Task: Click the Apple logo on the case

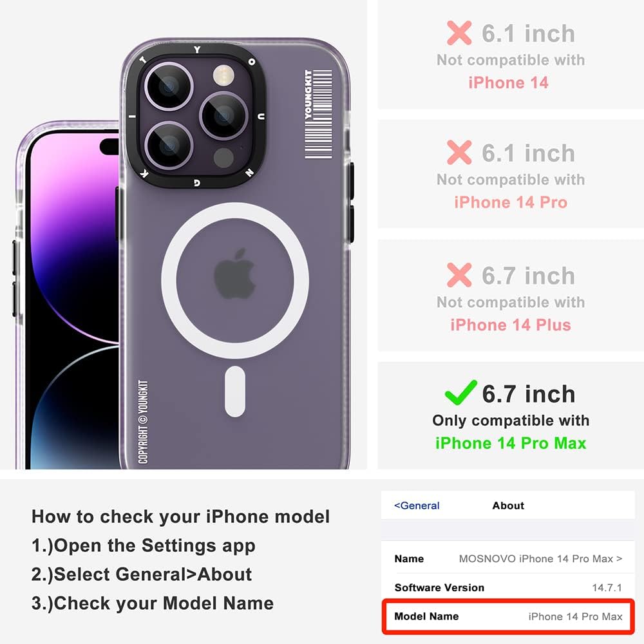Action: tap(234, 274)
